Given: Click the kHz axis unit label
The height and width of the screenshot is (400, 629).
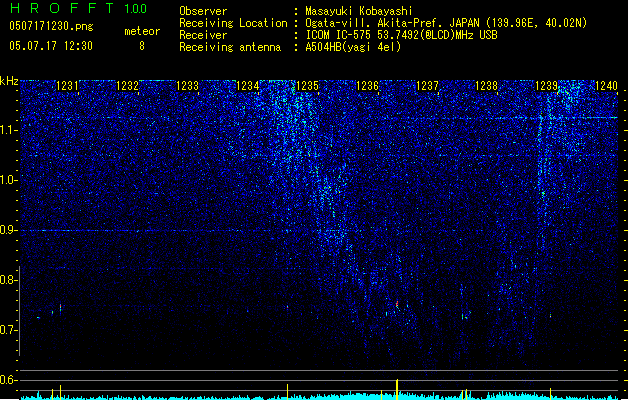Looking at the screenshot, I should 9,81.
